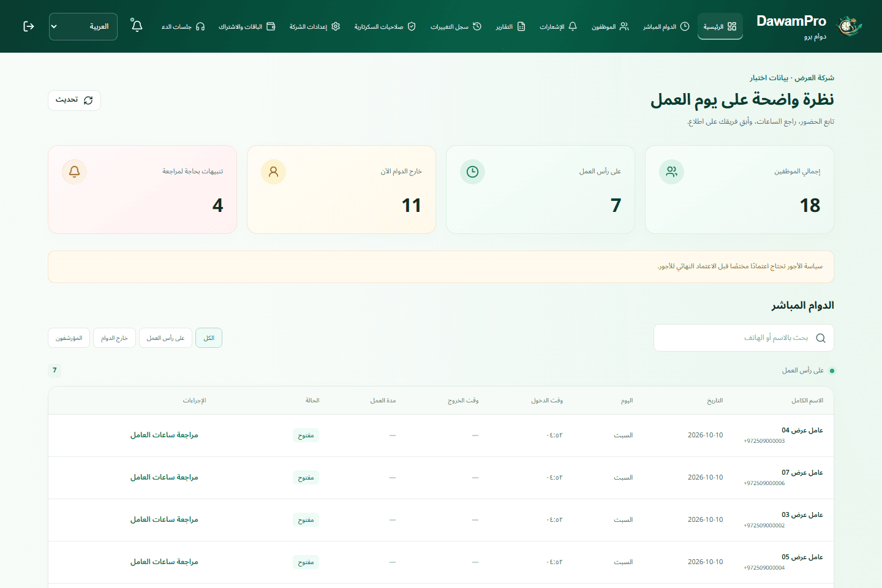882x588 pixels.
Task: Click the home dashboard grid icon
Action: (732, 26)
